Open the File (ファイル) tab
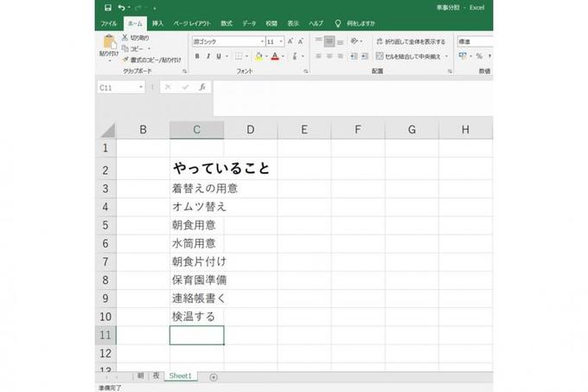Screen dimensions: 588x392 coord(108,23)
